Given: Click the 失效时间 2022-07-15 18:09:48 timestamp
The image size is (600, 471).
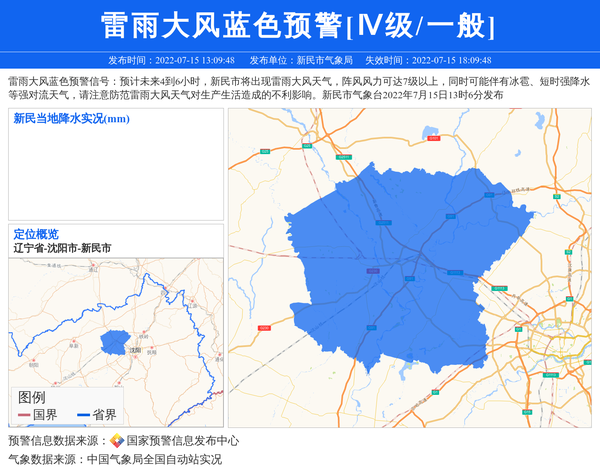Looking at the screenshot, I should point(427,60).
